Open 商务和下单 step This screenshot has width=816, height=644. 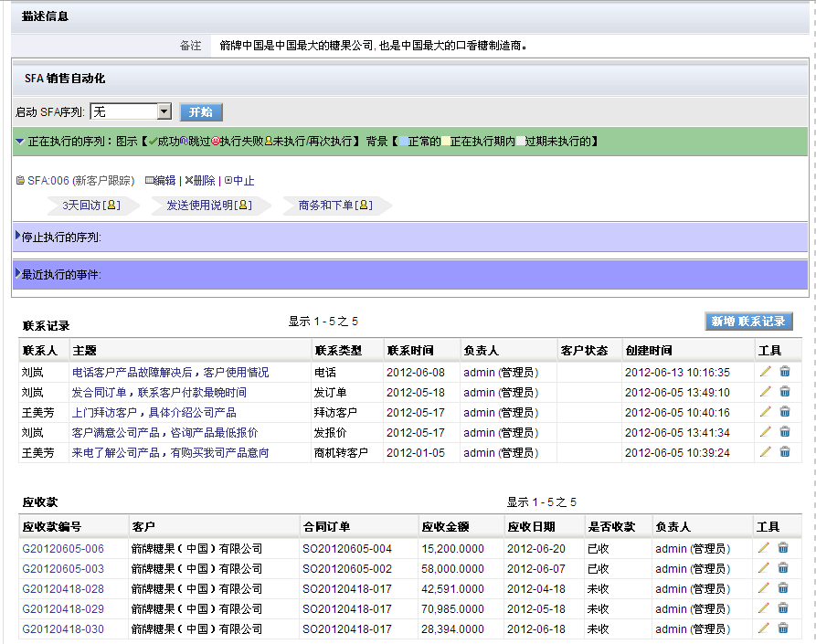point(326,205)
